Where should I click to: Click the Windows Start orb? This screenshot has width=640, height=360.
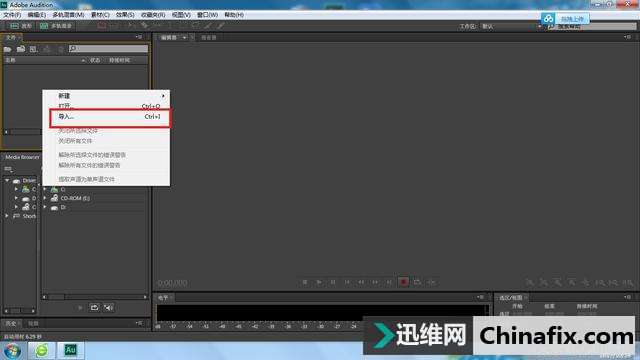pos(12,351)
